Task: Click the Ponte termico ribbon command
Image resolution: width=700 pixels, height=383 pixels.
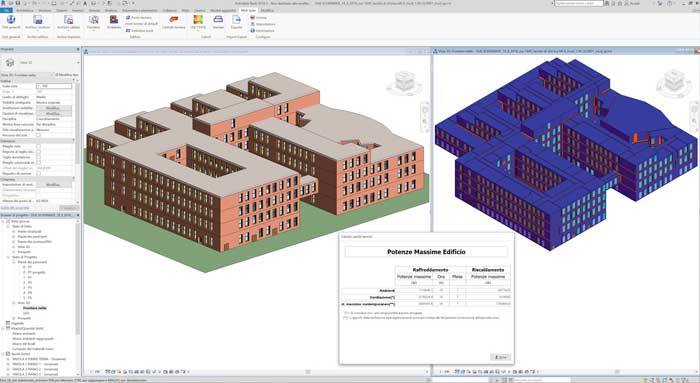Action: point(139,17)
